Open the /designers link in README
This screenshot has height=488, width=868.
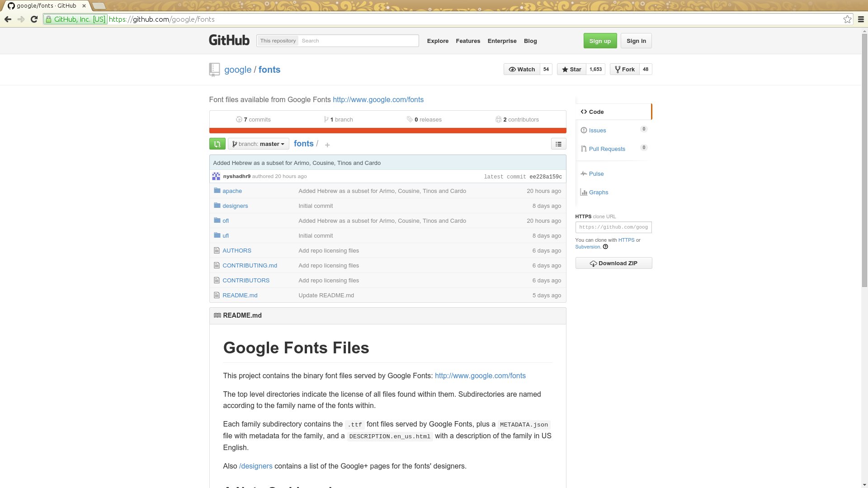(x=255, y=466)
